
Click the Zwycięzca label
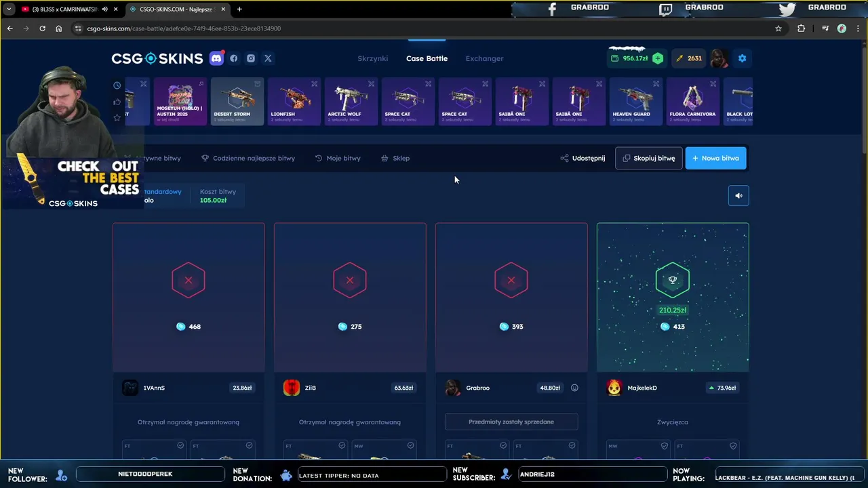point(673,422)
